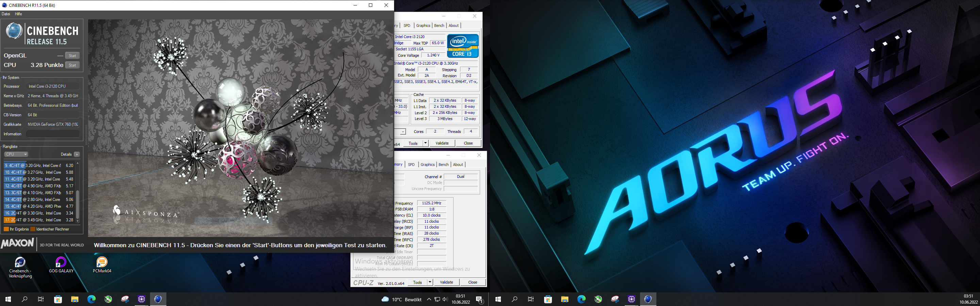
Task: Click the Identischer Rechner legend swatch
Action: coord(33,229)
